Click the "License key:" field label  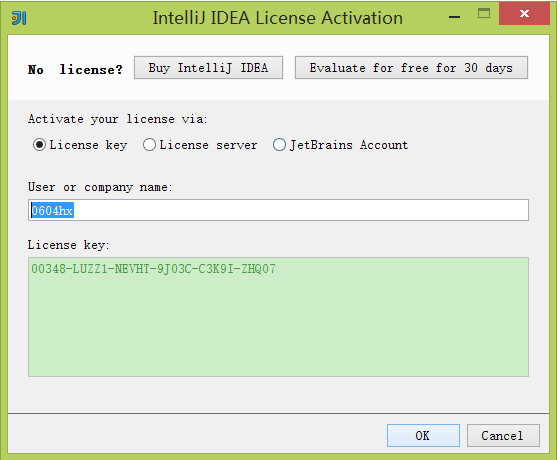tap(69, 245)
